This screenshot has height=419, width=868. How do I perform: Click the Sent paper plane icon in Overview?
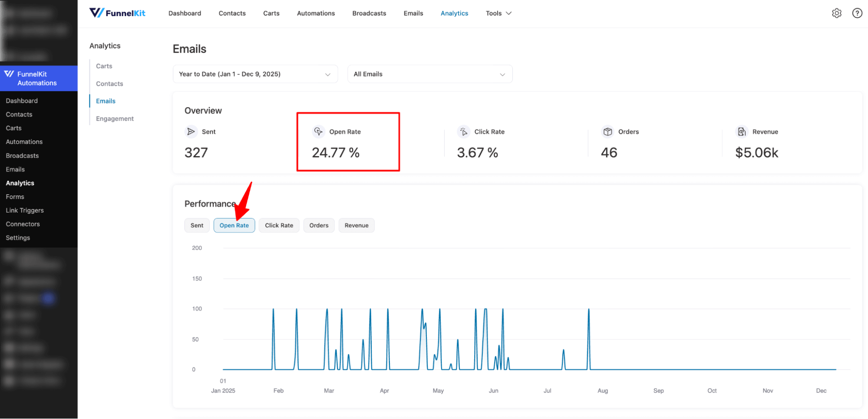click(x=191, y=131)
